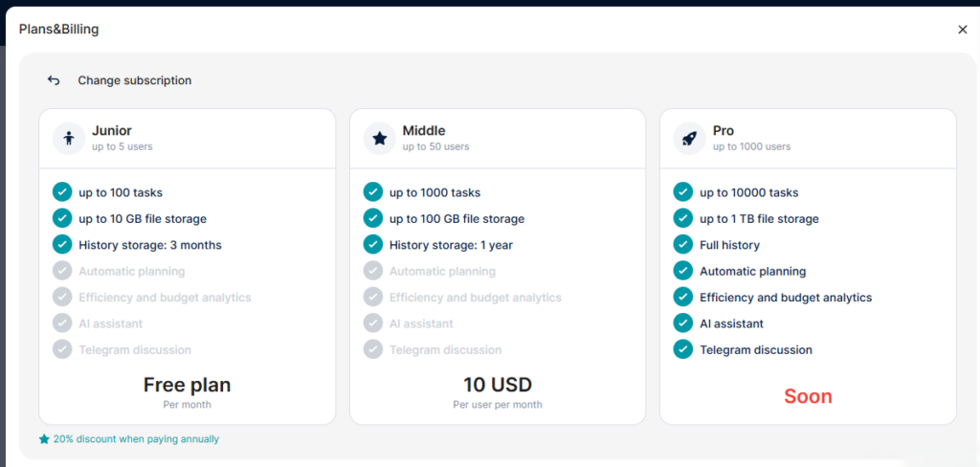Click Junior greyed 'Automatic planning' text
Viewport: 980px width, 467px height.
click(x=132, y=272)
